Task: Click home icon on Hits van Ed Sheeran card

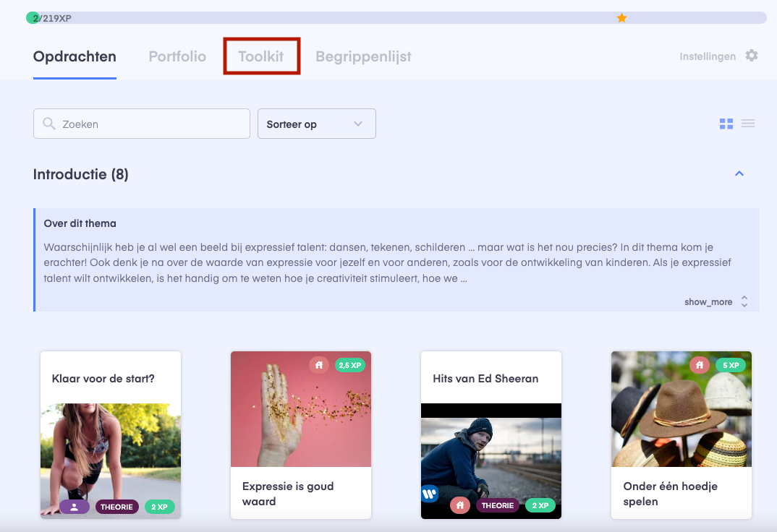Action: tap(460, 505)
